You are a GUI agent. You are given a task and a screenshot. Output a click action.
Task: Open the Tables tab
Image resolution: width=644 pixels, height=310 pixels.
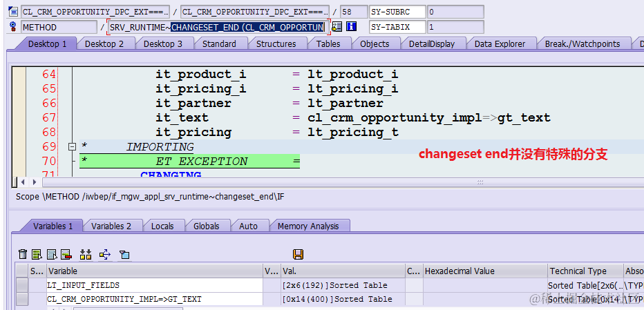tap(328, 44)
